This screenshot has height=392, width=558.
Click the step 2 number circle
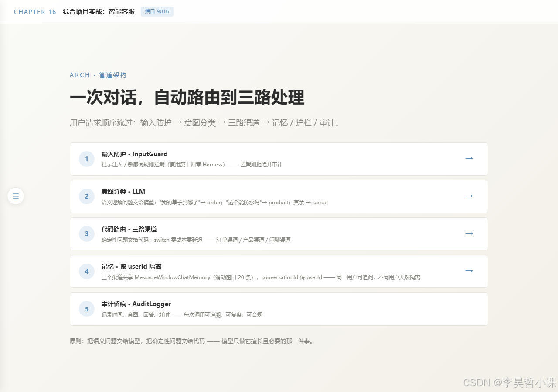tap(87, 196)
